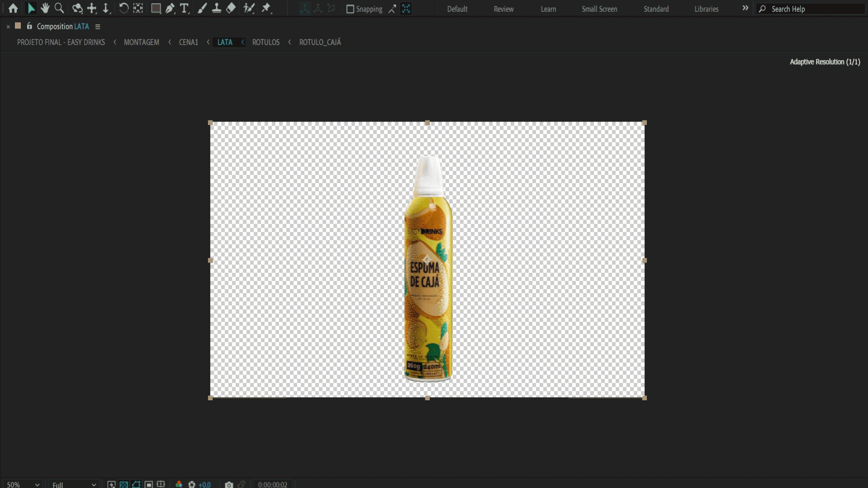Viewport: 868px width, 488px height.
Task: Select the Eraser tool
Action: [x=231, y=8]
